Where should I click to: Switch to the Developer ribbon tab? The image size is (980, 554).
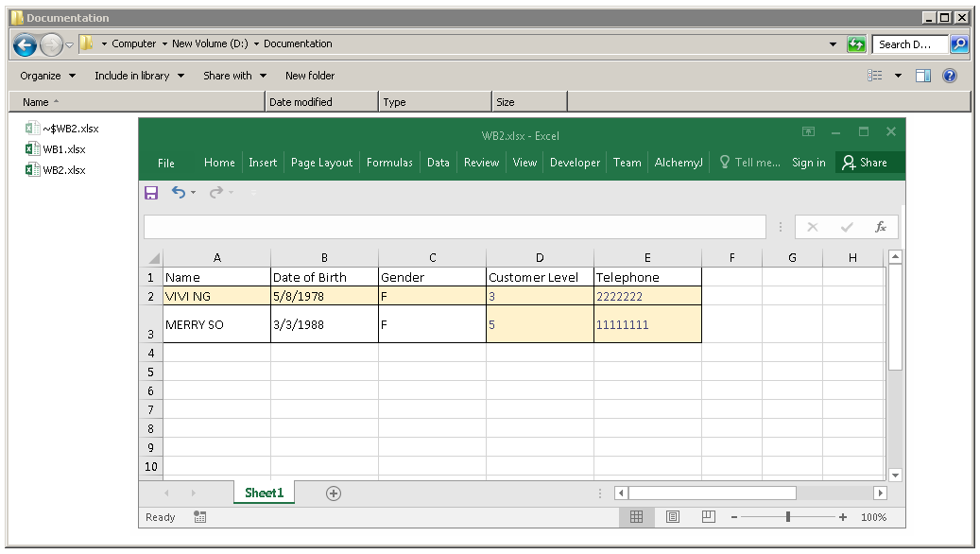point(575,163)
